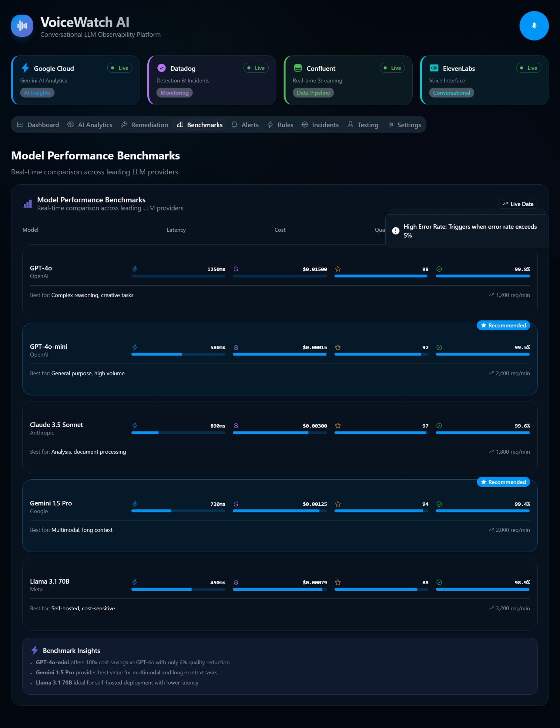Click the GPT-4o-mini cost dollar icon
The width and height of the screenshot is (560, 728).
(236, 347)
